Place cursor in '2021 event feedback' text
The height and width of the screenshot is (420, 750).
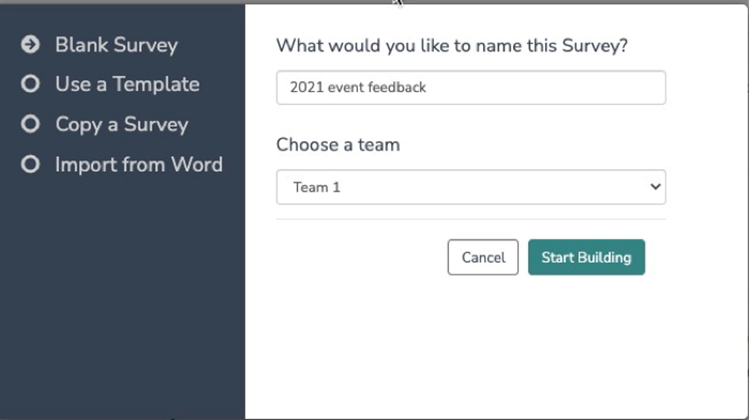click(358, 87)
